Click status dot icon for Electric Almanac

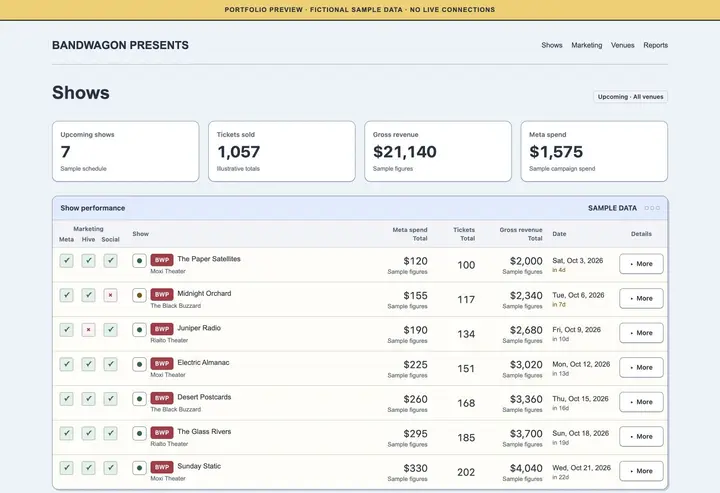tap(139, 364)
